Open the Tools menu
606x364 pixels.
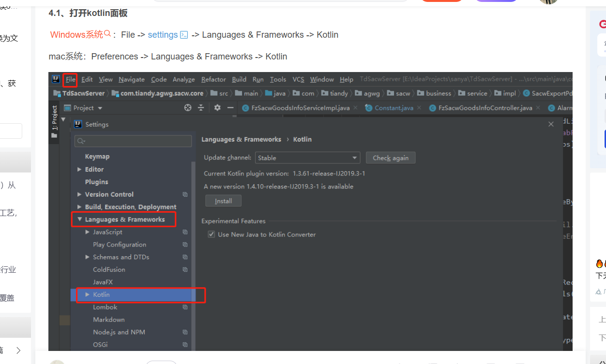278,79
